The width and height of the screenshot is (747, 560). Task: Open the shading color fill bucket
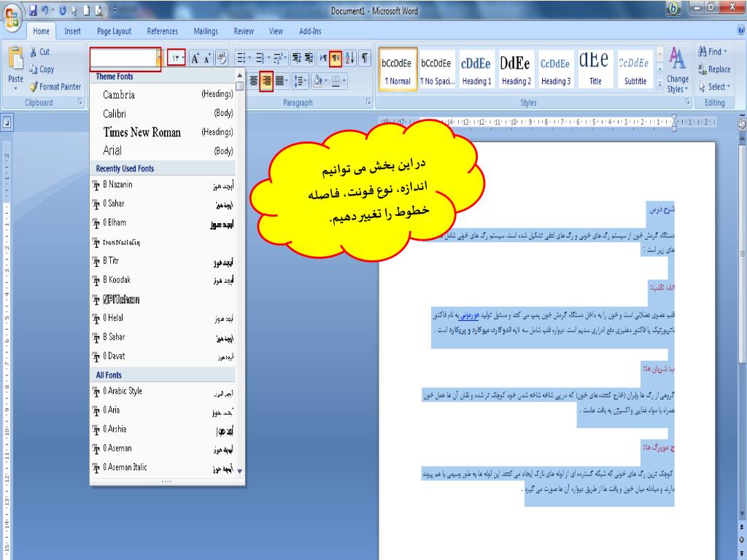[317, 81]
